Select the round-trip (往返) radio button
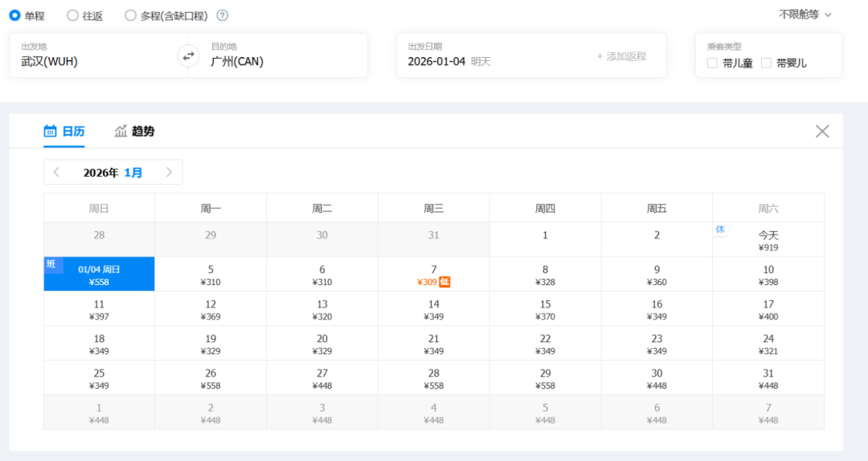Image resolution: width=868 pixels, height=461 pixels. 72,15
